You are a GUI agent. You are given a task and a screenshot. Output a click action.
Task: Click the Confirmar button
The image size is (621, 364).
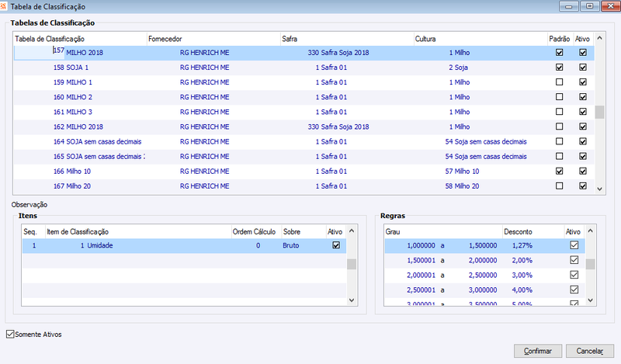click(538, 351)
